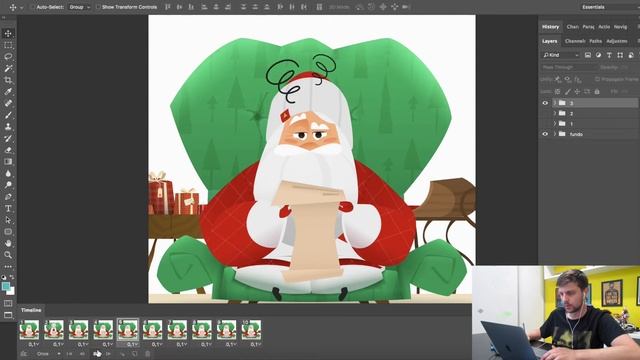
Task: Open the Edit Toolbar ellipsis icon
Action: tap(8, 266)
